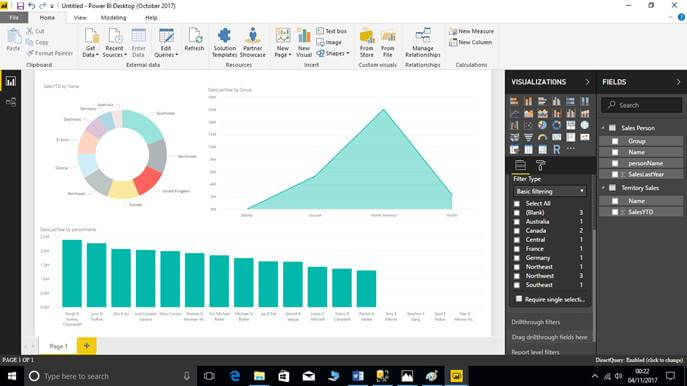Image resolution: width=687 pixels, height=386 pixels.
Task: Tick the Australia filter checkbox
Action: pos(517,222)
